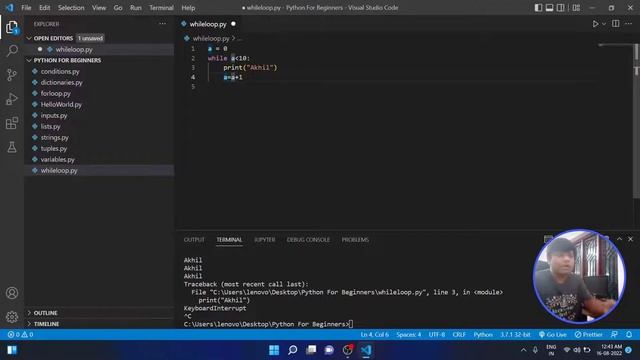Toggle primary side bar layout icon
Image resolution: width=640 pixels, height=360 pixels.
(x=538, y=8)
